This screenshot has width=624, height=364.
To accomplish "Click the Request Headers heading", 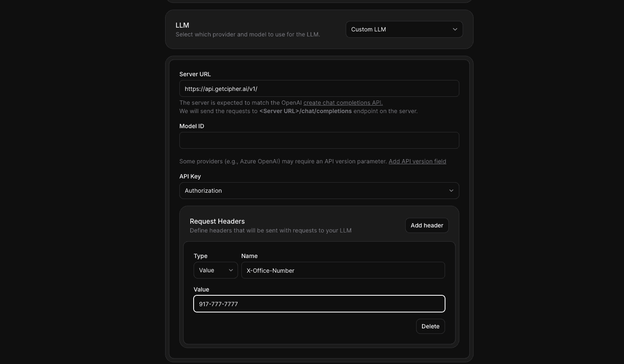I will [217, 221].
